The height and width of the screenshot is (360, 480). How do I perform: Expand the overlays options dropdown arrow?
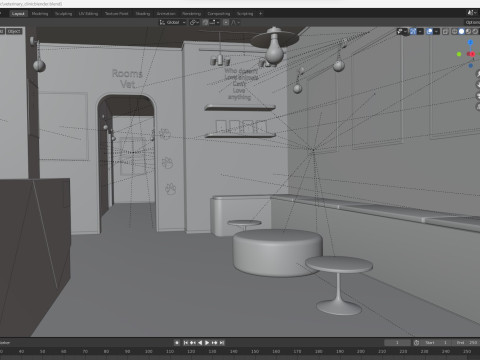point(436,31)
